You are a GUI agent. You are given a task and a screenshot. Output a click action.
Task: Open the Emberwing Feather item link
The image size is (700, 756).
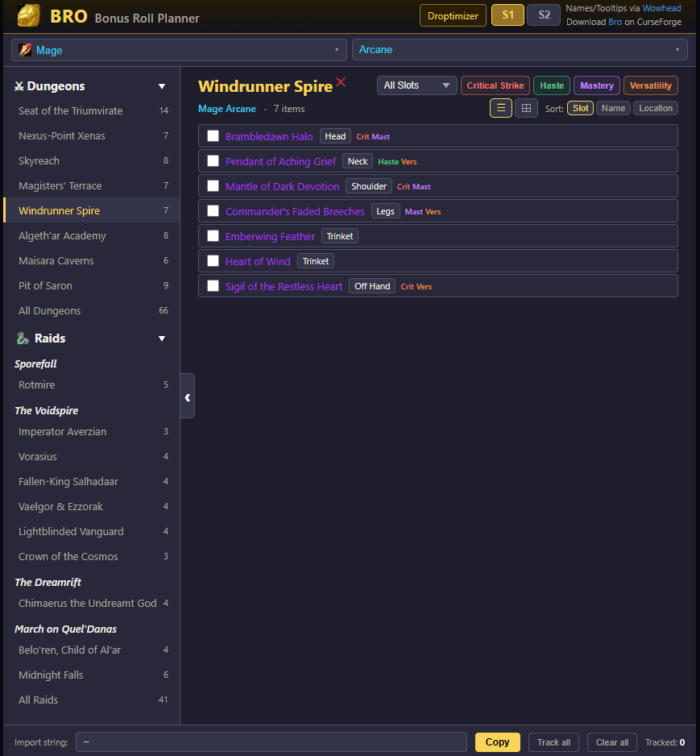tap(270, 236)
